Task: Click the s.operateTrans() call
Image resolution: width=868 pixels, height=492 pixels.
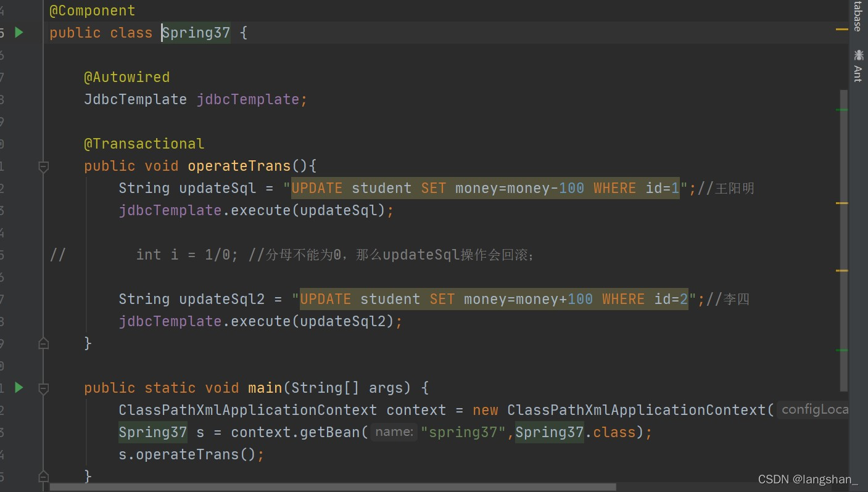Action: point(191,454)
